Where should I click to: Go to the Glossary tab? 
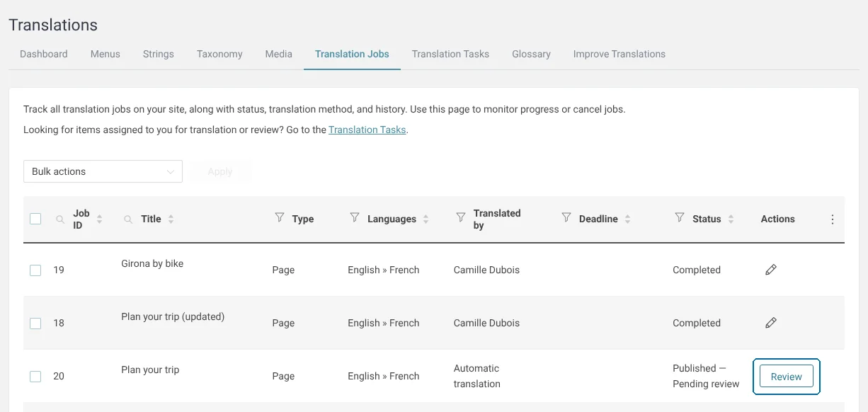coord(532,54)
